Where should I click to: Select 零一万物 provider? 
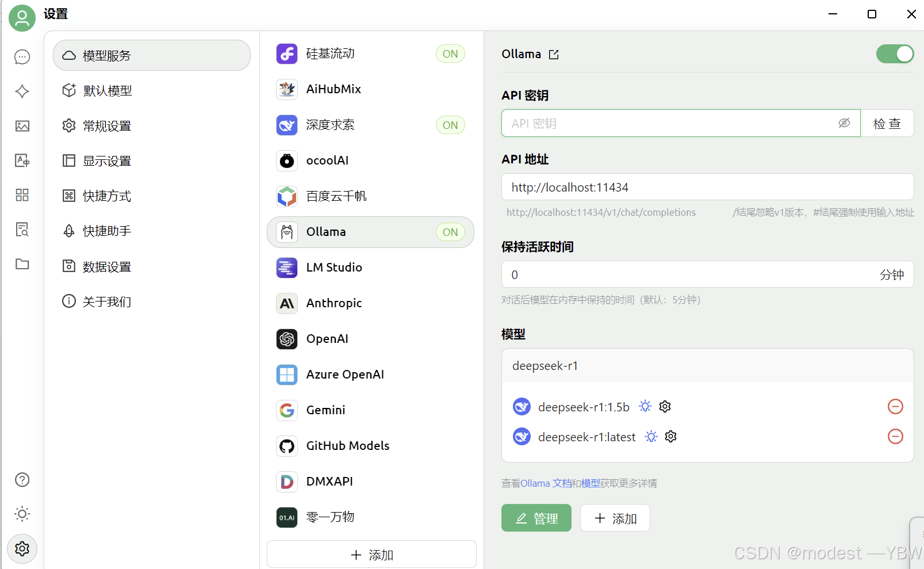(370, 517)
